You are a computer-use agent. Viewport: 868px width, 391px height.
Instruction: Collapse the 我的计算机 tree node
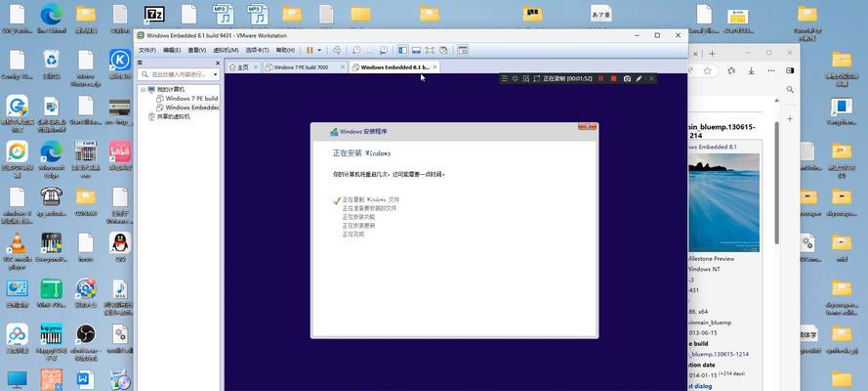[x=143, y=89]
